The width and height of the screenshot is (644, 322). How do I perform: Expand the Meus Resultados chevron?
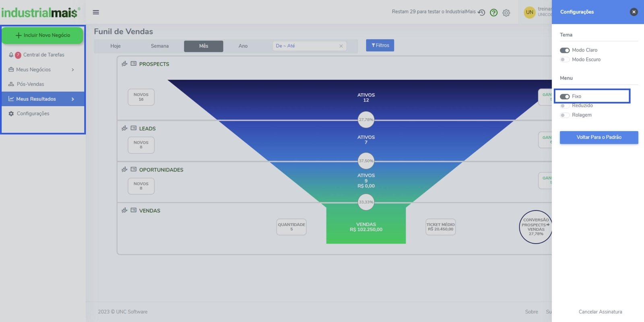tap(73, 99)
